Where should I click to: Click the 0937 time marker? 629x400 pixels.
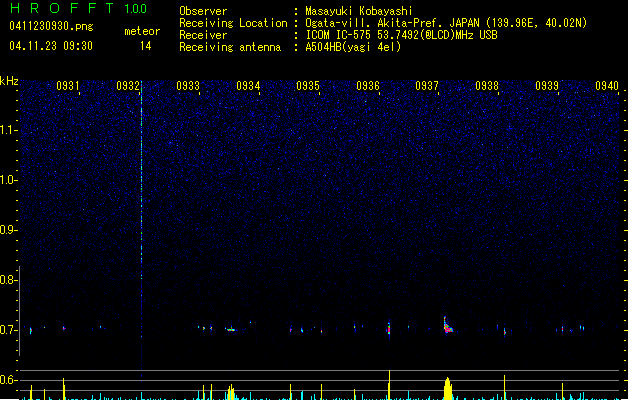(427, 86)
